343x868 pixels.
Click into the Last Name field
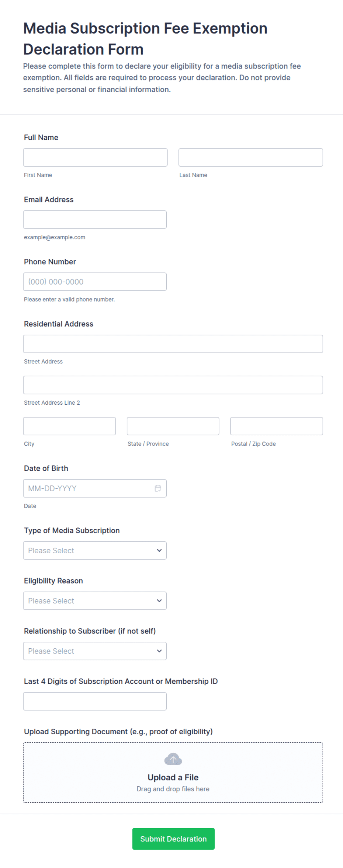[251, 157]
